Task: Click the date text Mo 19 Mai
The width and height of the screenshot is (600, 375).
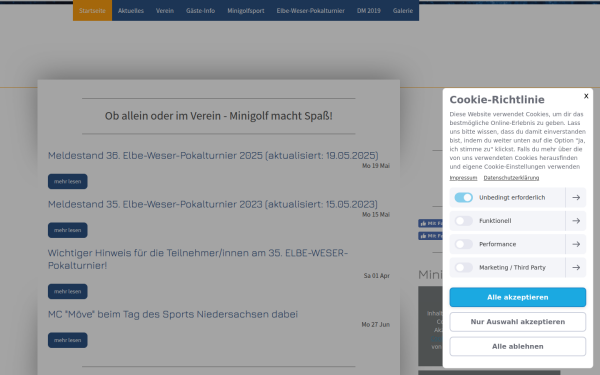Action: (376, 166)
